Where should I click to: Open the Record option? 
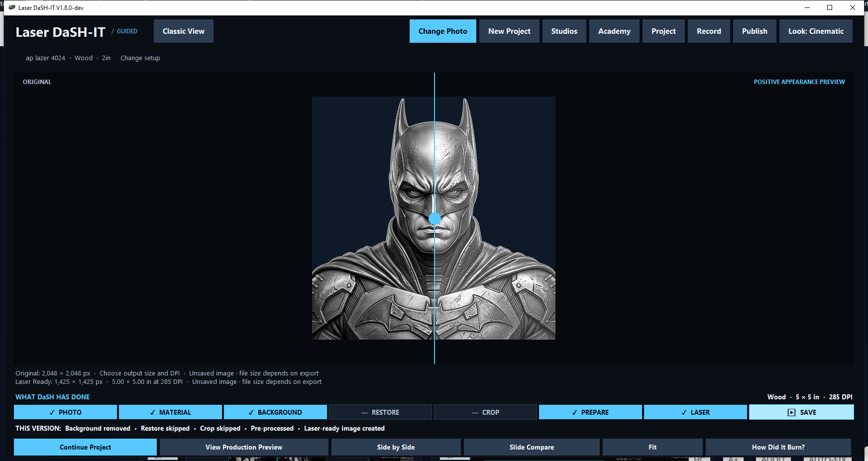pos(709,31)
